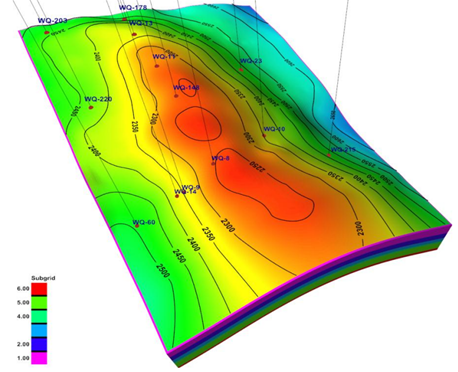Click the red marker of well WQ-60
458x372 pixels.
(x=137, y=226)
